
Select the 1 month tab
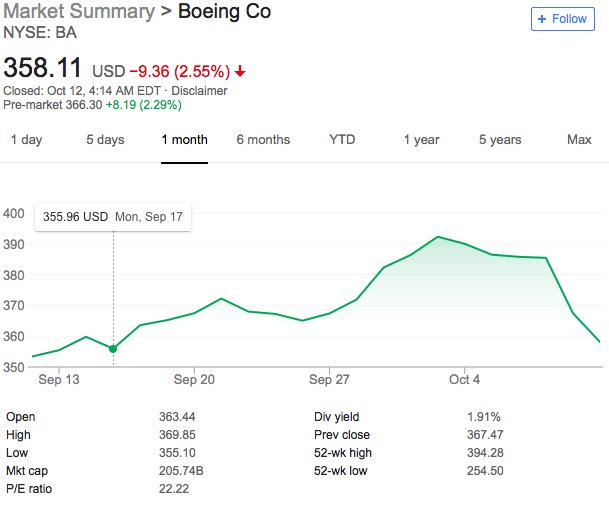point(184,139)
